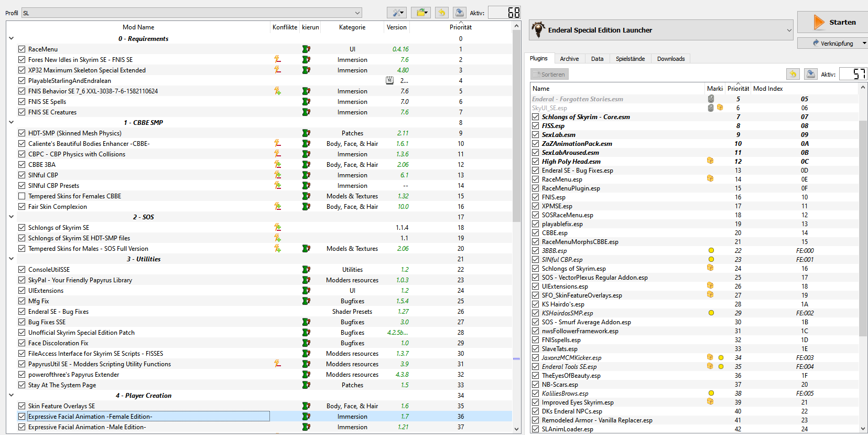Click the yellow flag of KSHairdosSMP.esp

coord(711,313)
